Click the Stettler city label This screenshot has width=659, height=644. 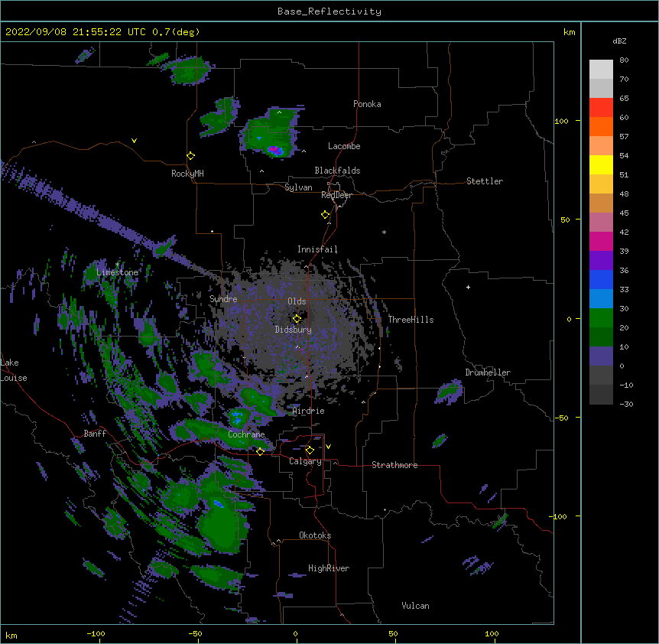click(x=485, y=181)
